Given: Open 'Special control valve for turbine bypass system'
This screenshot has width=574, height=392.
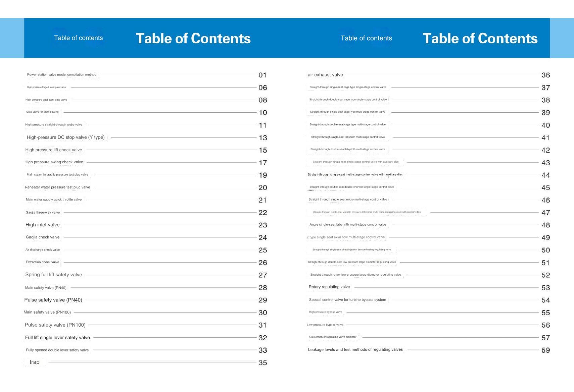Looking at the screenshot, I should tap(347, 300).
